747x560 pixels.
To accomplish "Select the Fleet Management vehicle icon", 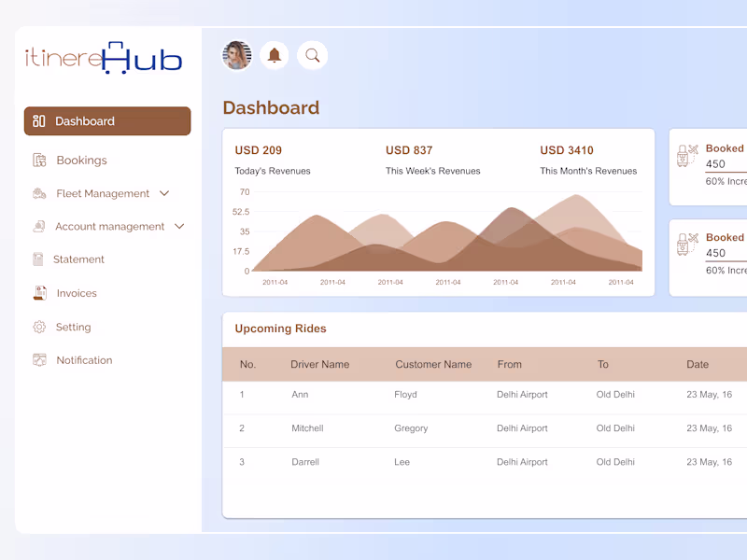I will tap(38, 193).
